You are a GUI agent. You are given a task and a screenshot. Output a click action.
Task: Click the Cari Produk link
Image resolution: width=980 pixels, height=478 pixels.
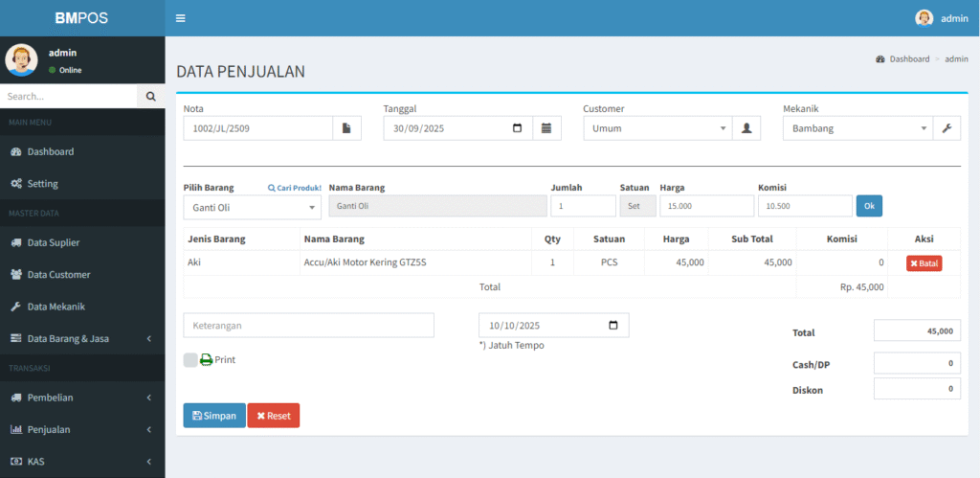click(x=294, y=189)
